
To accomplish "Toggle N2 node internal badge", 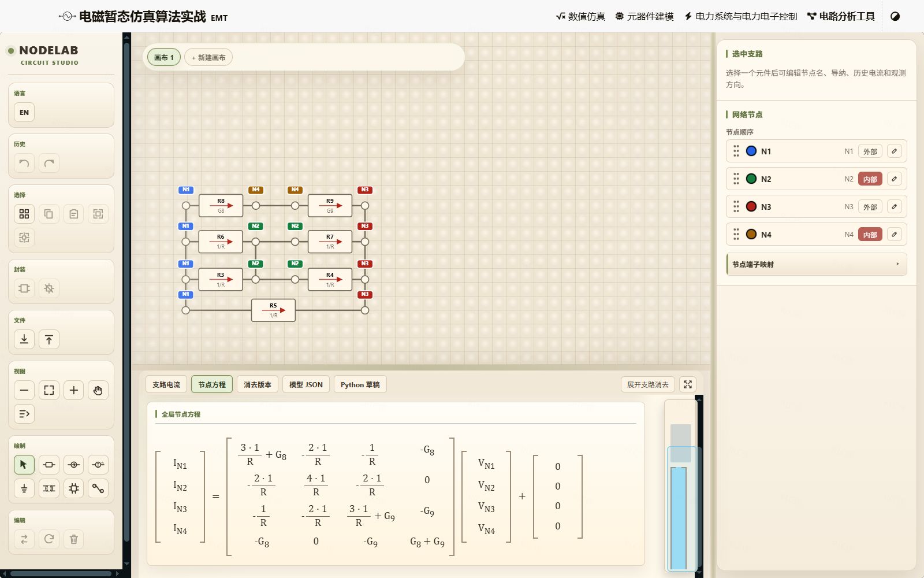I will (x=870, y=179).
